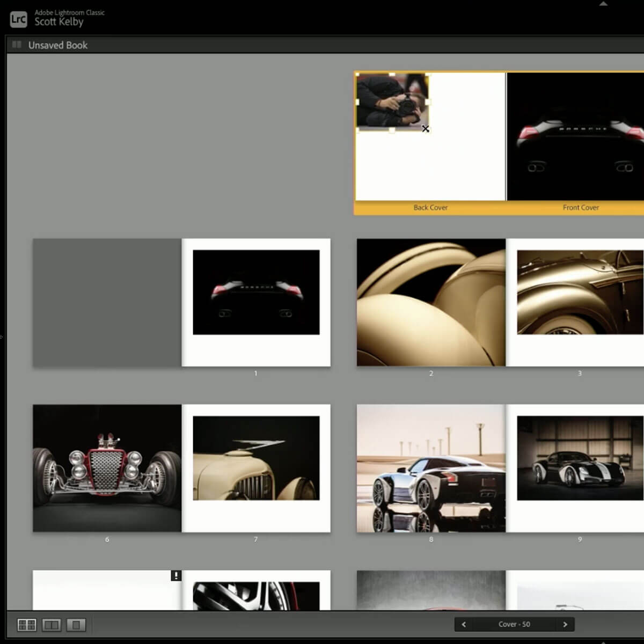Click page number 2 label
The height and width of the screenshot is (644, 644).
tap(431, 373)
